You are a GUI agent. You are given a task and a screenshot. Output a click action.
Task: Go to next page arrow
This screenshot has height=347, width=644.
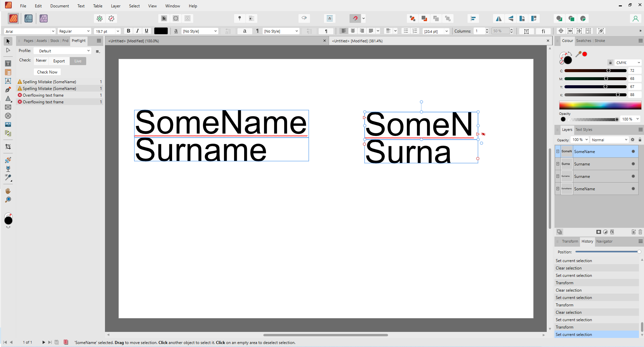tap(44, 342)
